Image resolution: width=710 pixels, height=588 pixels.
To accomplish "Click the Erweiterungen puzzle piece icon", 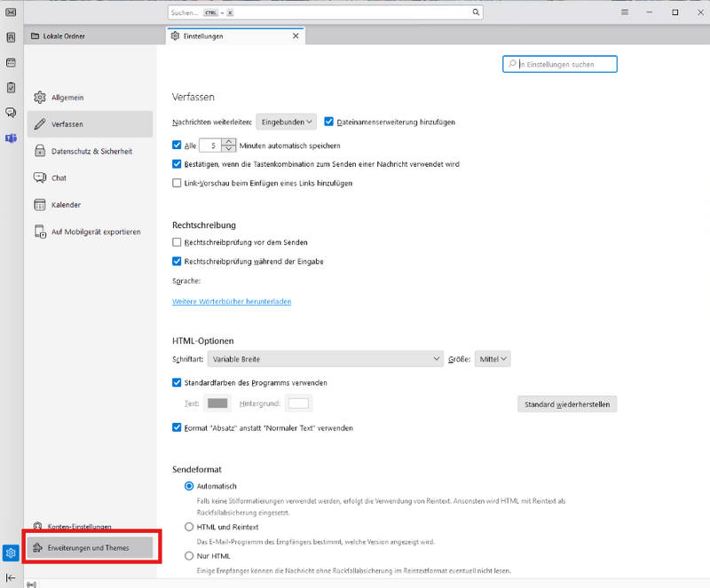I will point(38,548).
